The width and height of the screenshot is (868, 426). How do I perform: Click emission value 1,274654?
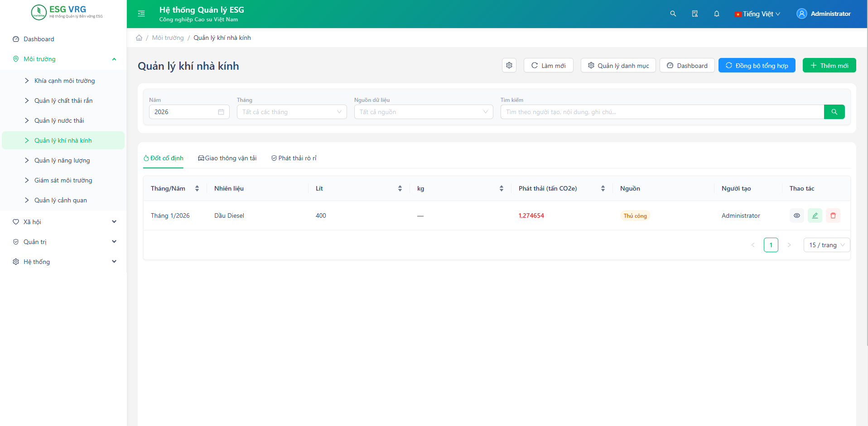[x=531, y=215]
